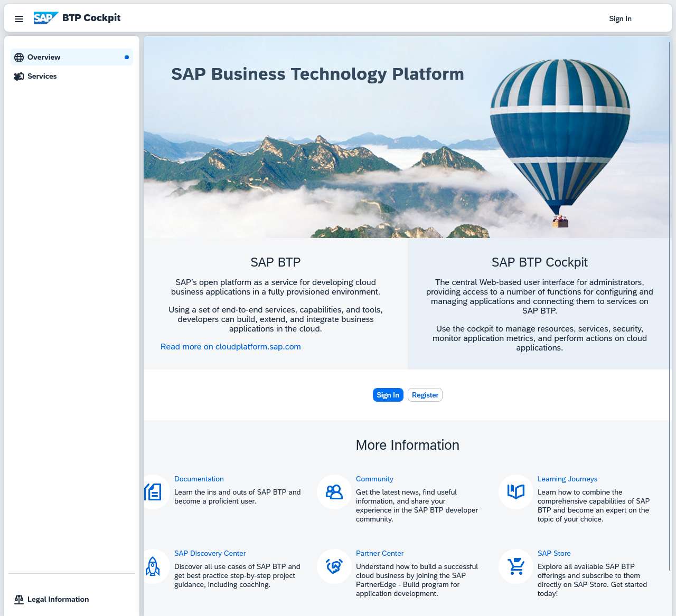This screenshot has height=616, width=676.
Task: Select the globe icon next to Overview
Action: (x=19, y=57)
